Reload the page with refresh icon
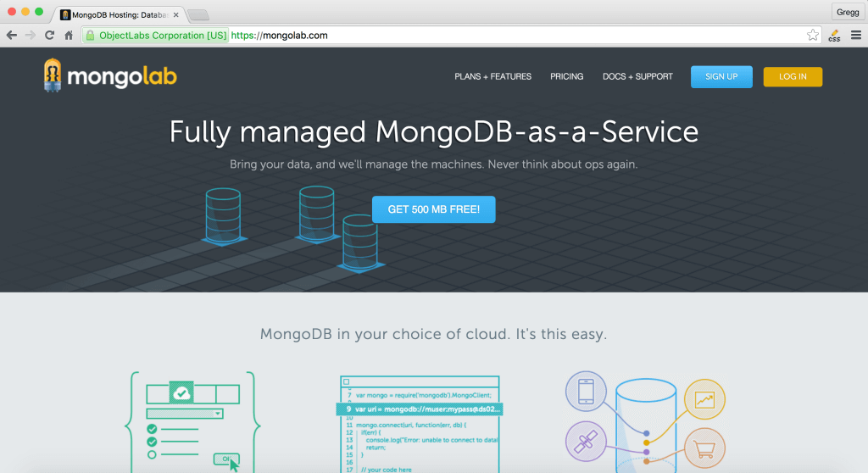868x473 pixels. (49, 36)
